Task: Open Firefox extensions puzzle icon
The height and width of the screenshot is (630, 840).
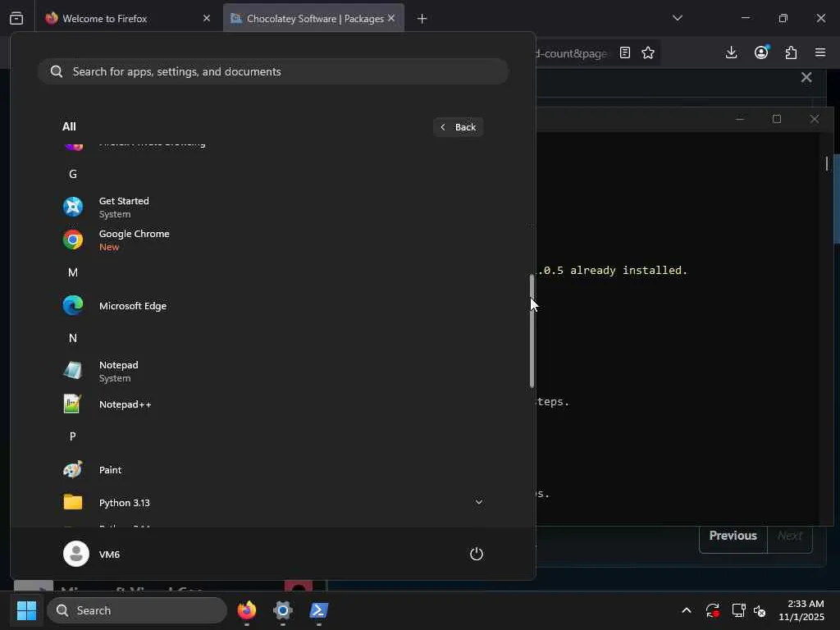Action: 792,52
